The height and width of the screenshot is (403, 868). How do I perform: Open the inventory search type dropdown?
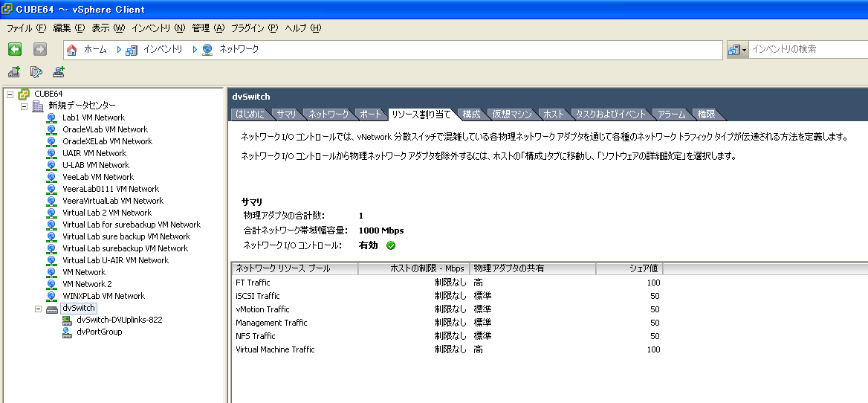click(x=738, y=49)
